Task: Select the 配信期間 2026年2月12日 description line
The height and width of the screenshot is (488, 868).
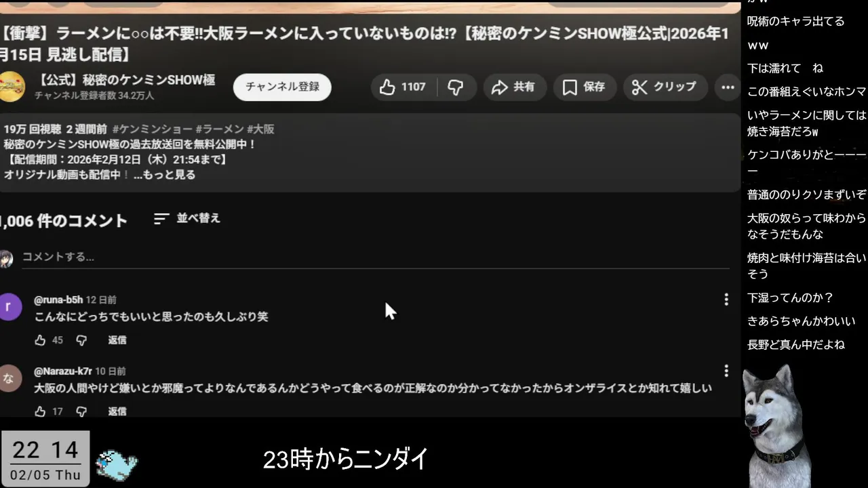Action: pos(116,159)
